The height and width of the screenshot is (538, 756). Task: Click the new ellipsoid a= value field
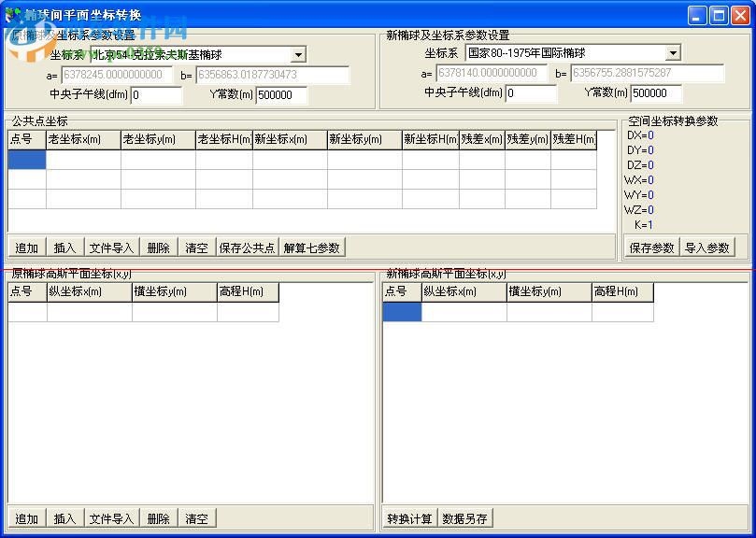pyautogui.click(x=492, y=73)
